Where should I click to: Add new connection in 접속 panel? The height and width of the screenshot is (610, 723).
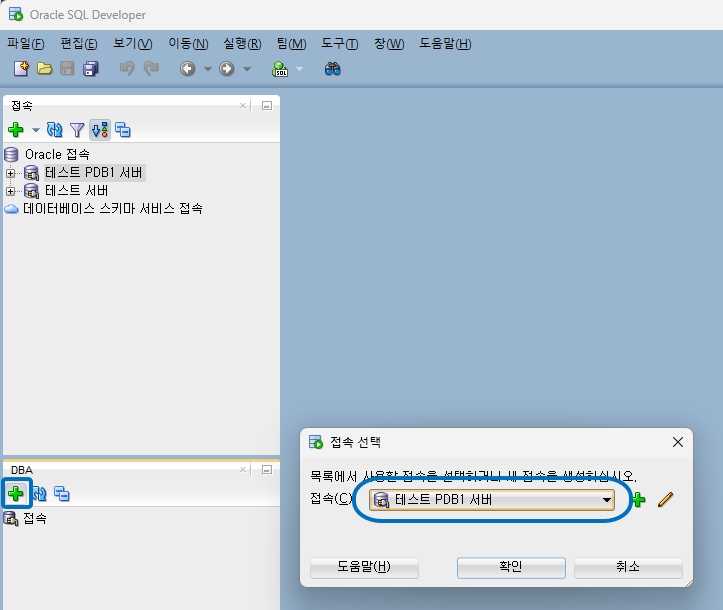click(16, 130)
